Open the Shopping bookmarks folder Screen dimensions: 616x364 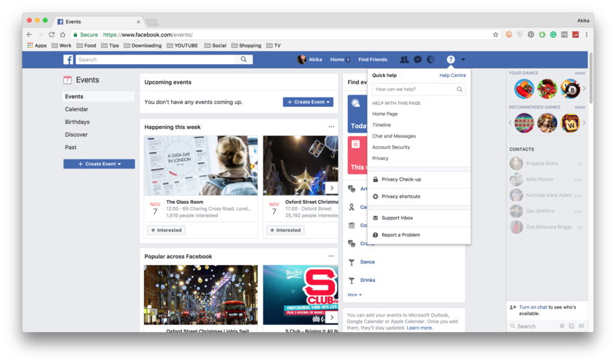[x=246, y=46]
